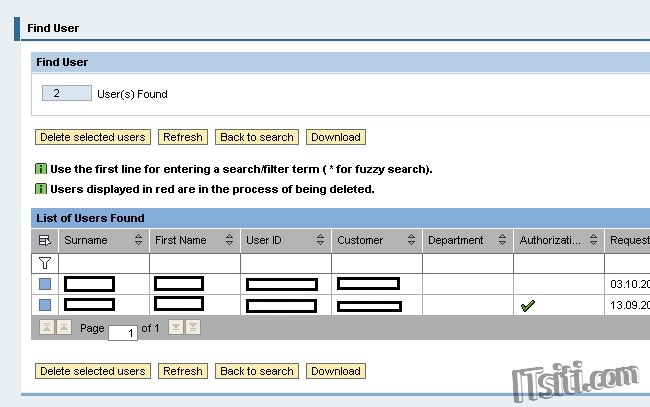
Task: Click the previous page arrow icon
Action: (63, 328)
